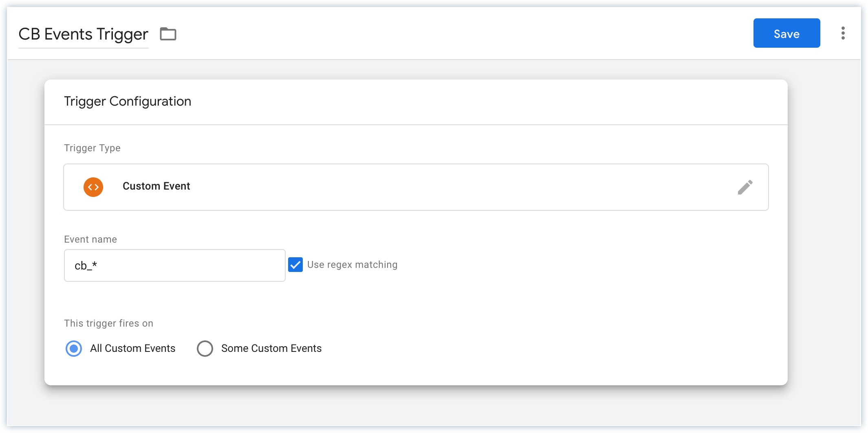
Task: Open the three-dot more actions menu
Action: [x=843, y=33]
